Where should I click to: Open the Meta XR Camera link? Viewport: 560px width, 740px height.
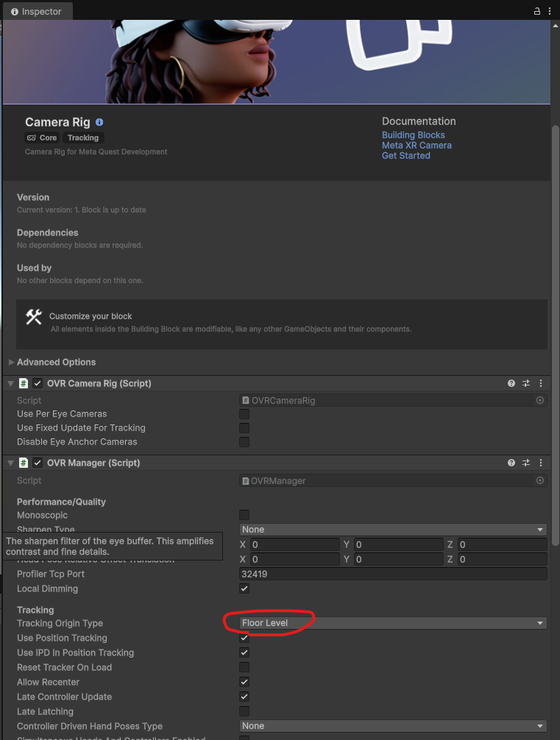pos(417,146)
